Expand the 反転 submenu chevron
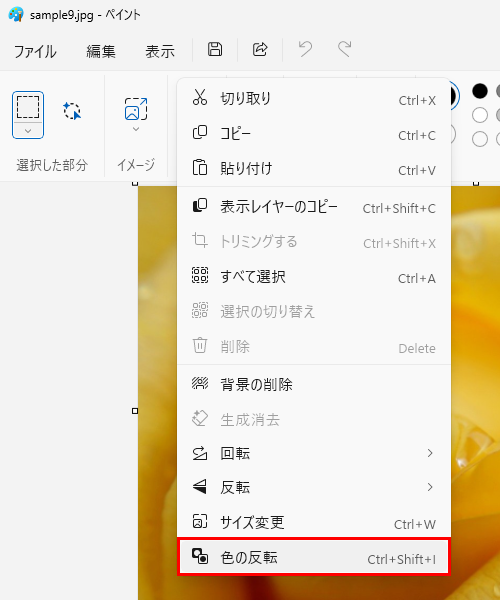500x600 pixels. [x=430, y=487]
